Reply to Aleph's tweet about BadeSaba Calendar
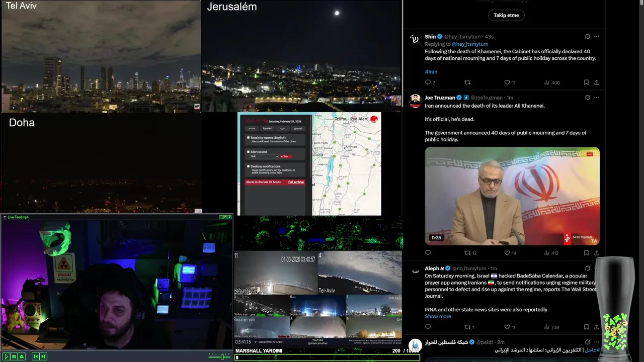 point(428,327)
